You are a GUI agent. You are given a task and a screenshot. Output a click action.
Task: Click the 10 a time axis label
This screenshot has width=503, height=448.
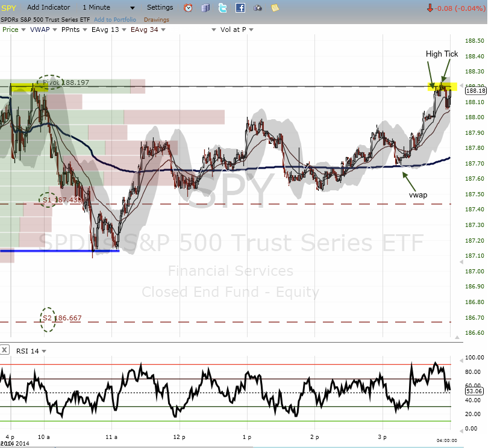pyautogui.click(x=43, y=437)
